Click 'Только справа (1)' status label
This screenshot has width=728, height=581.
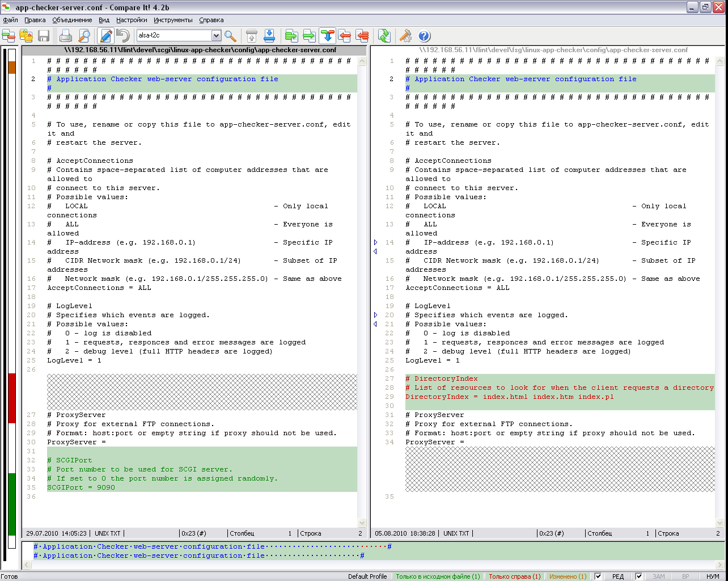(x=515, y=576)
